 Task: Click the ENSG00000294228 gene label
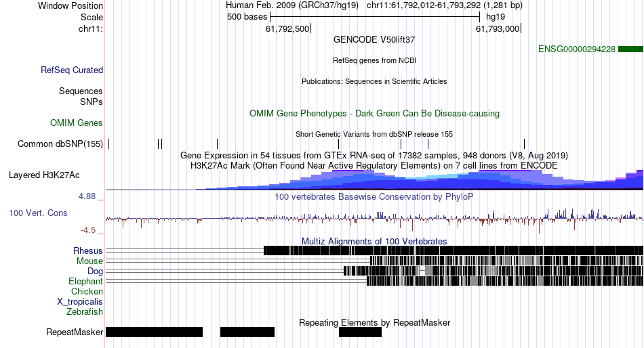(x=577, y=49)
